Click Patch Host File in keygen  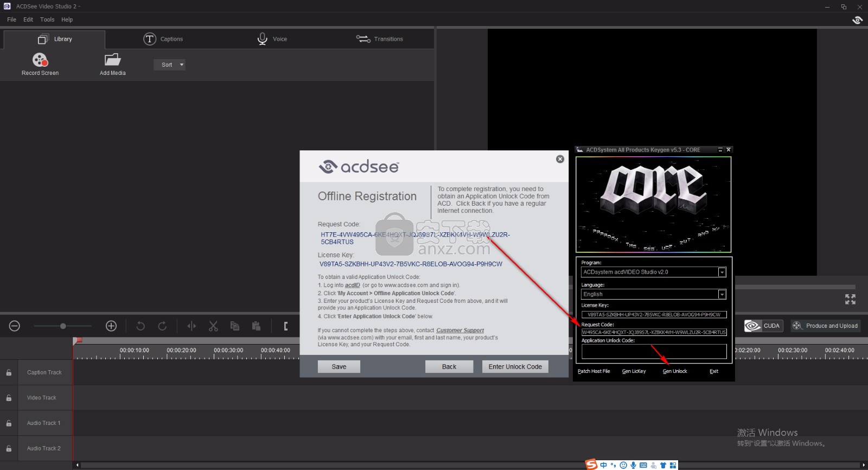(593, 371)
